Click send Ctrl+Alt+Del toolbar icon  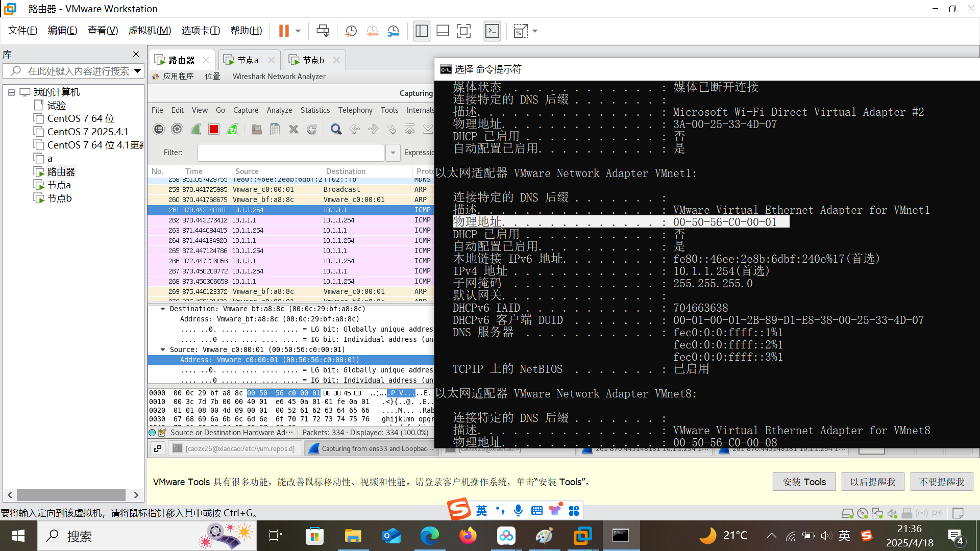click(x=323, y=31)
